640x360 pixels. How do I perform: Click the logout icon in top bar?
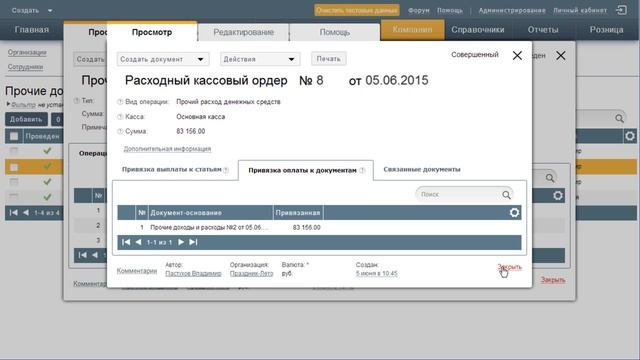click(621, 10)
